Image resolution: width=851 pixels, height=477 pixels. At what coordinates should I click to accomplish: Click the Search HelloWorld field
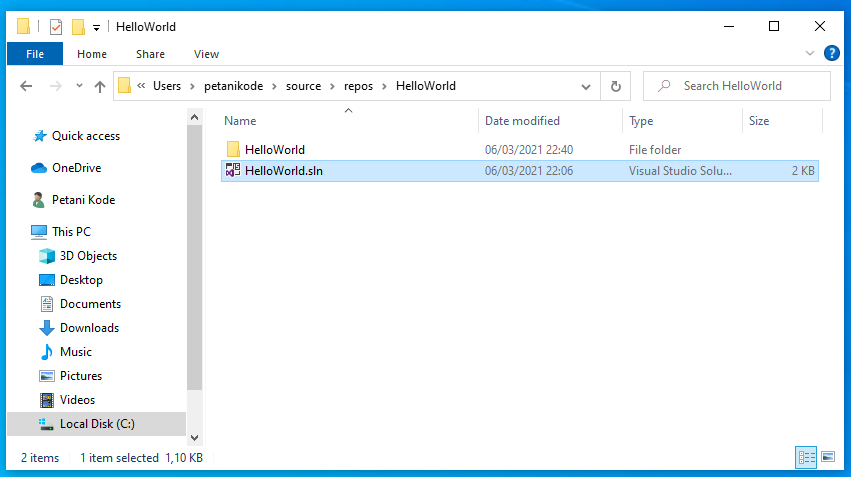coord(736,86)
